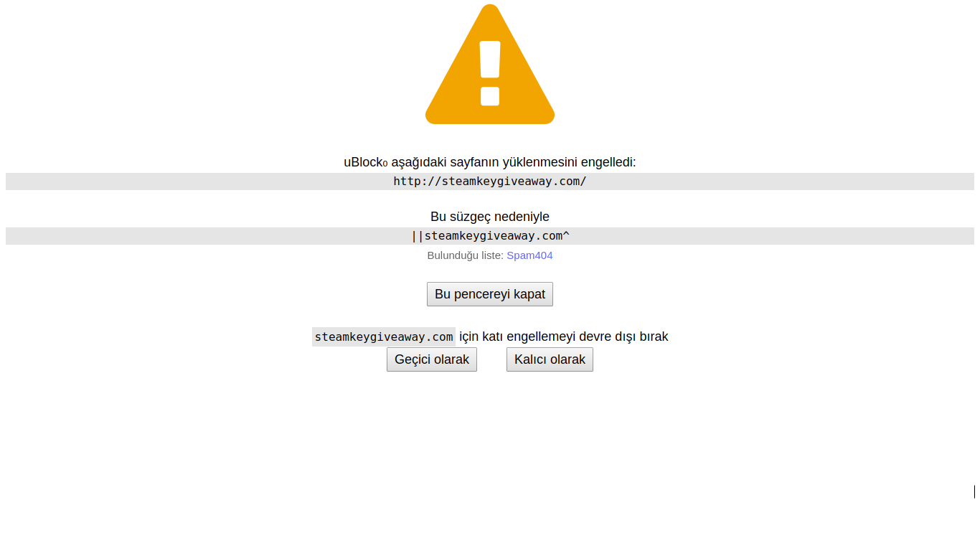The width and height of the screenshot is (980, 551).
Task: Click the orange warning triangle icon
Action: pyautogui.click(x=490, y=65)
